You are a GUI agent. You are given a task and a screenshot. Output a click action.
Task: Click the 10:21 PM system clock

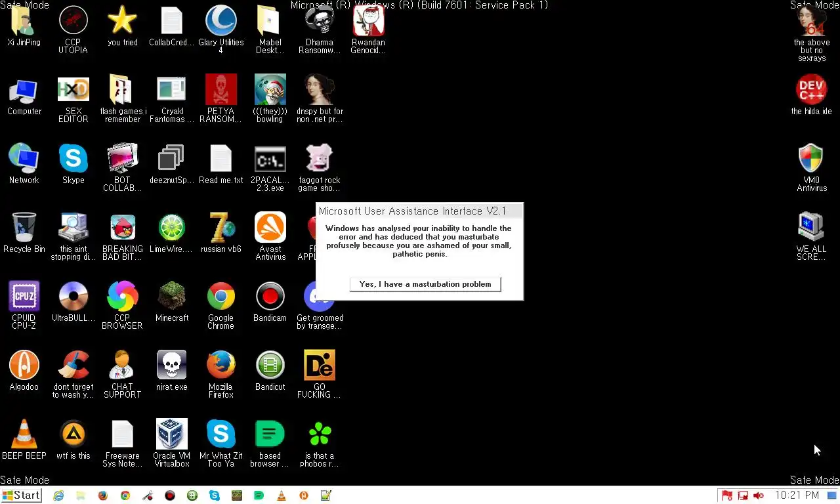click(x=797, y=495)
